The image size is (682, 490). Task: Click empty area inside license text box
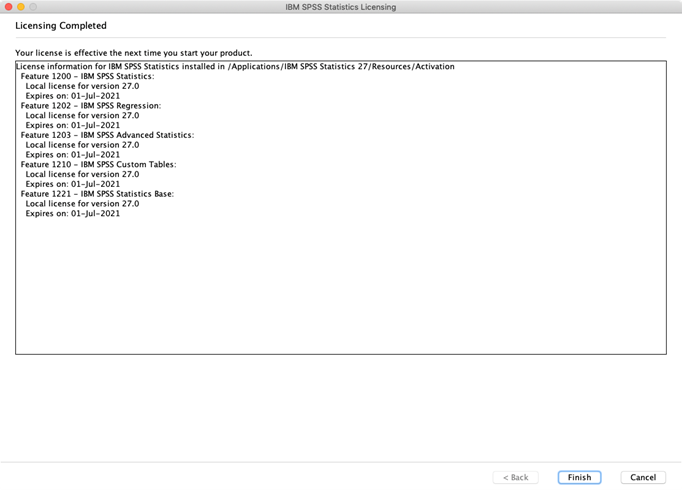point(341,287)
